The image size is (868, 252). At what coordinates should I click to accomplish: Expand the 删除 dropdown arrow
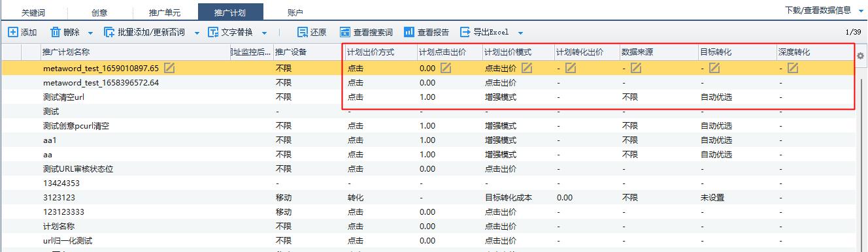point(90,33)
